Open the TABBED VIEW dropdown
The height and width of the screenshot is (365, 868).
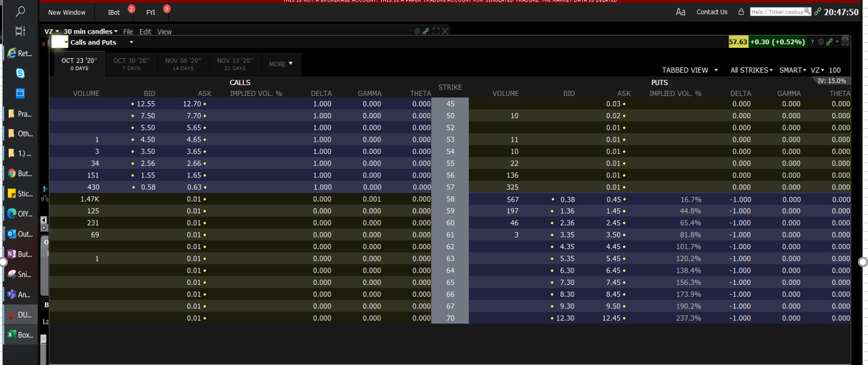690,70
